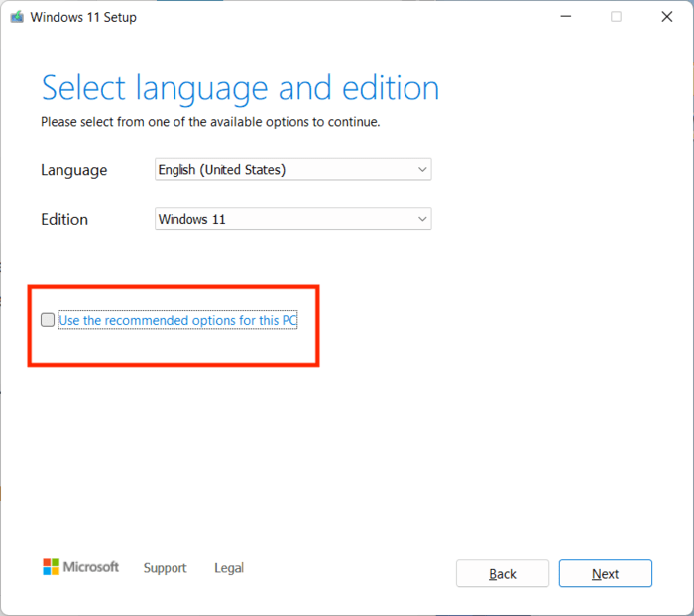Check the 'Use the recommended options' checkbox
Image resolution: width=694 pixels, height=616 pixels.
(x=48, y=320)
